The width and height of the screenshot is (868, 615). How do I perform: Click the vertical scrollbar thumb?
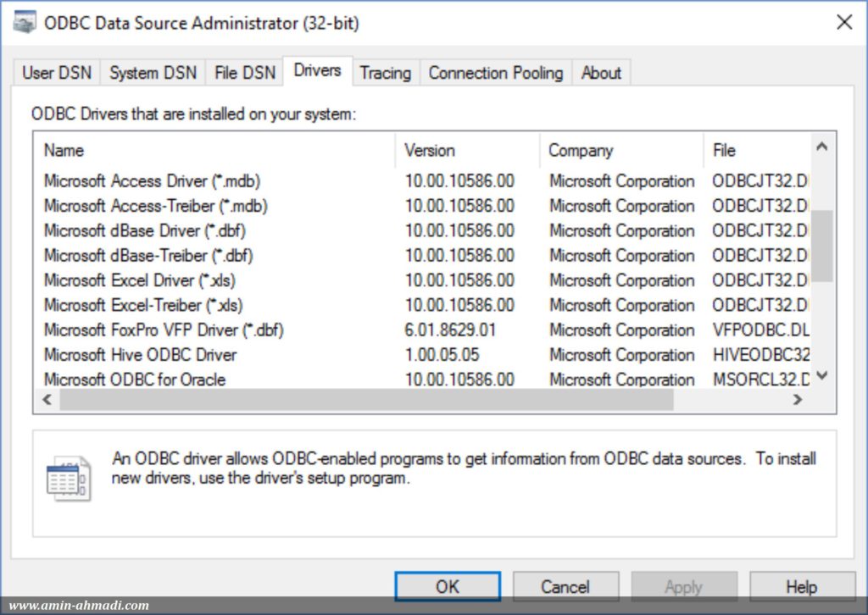pos(822,246)
